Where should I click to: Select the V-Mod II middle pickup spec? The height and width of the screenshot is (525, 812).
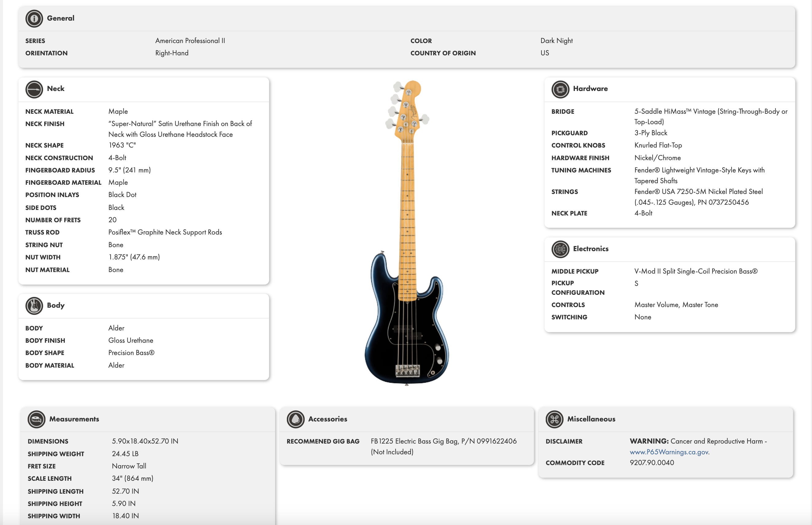696,271
